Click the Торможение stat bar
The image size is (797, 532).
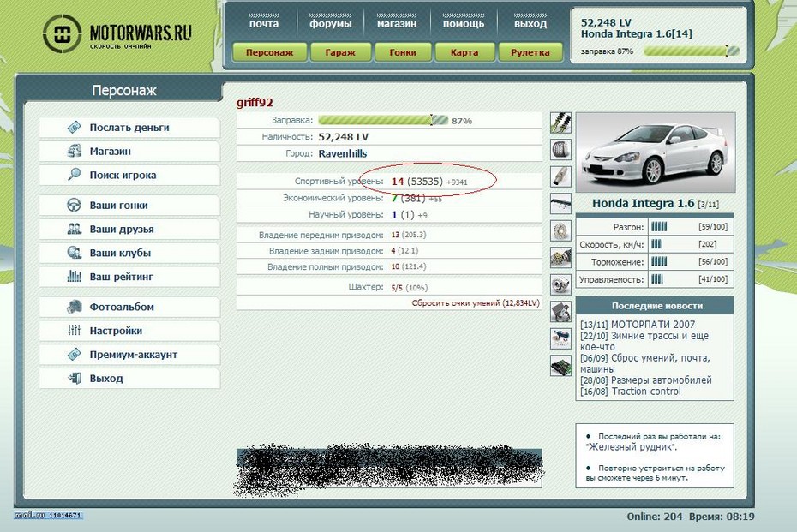click(659, 261)
